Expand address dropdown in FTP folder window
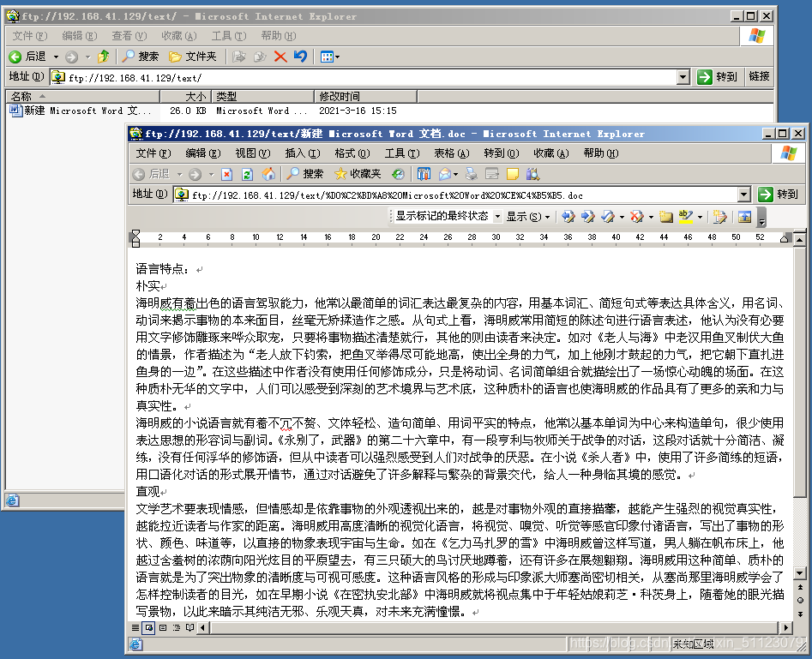This screenshot has height=659, width=812. [x=683, y=77]
